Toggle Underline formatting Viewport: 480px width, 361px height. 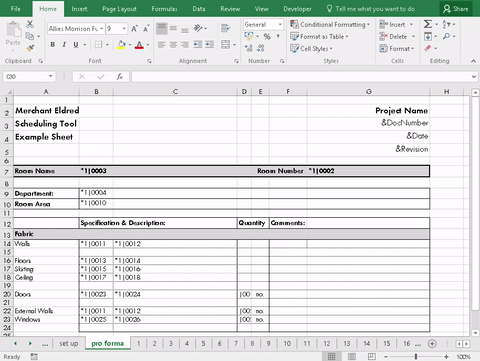76,44
